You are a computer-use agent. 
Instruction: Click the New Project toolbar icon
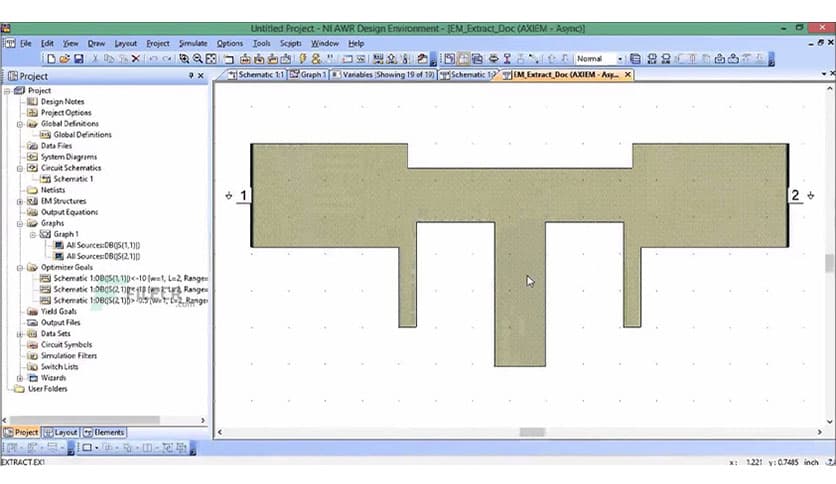pos(51,59)
